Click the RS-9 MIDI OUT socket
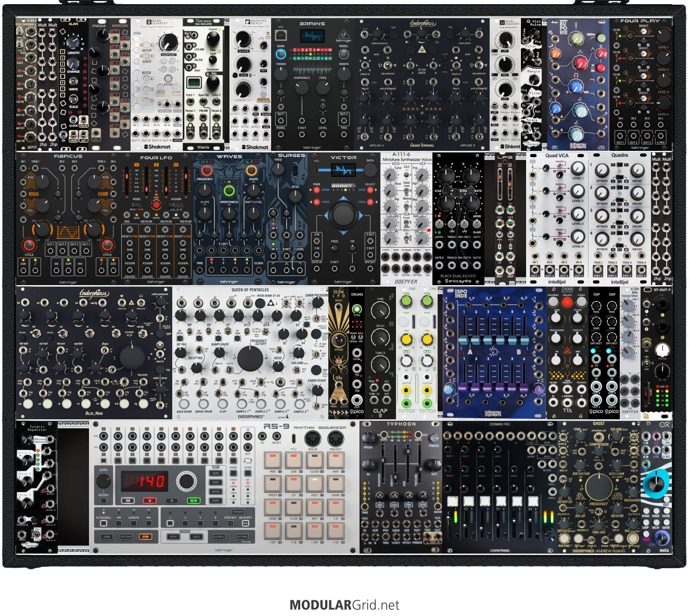The height and width of the screenshot is (616, 690). click(x=335, y=439)
